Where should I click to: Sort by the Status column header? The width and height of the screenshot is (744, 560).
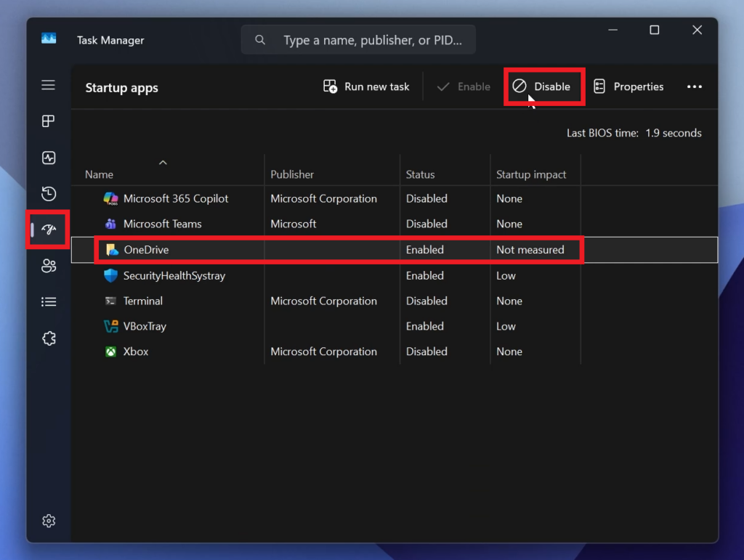pyautogui.click(x=420, y=174)
